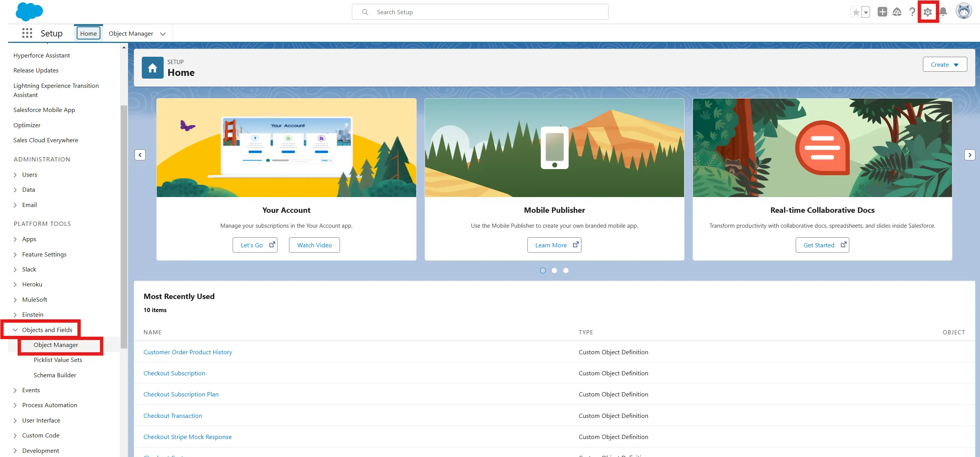
Task: Open the Trailhead guidance icon
Action: pyautogui.click(x=897, y=12)
